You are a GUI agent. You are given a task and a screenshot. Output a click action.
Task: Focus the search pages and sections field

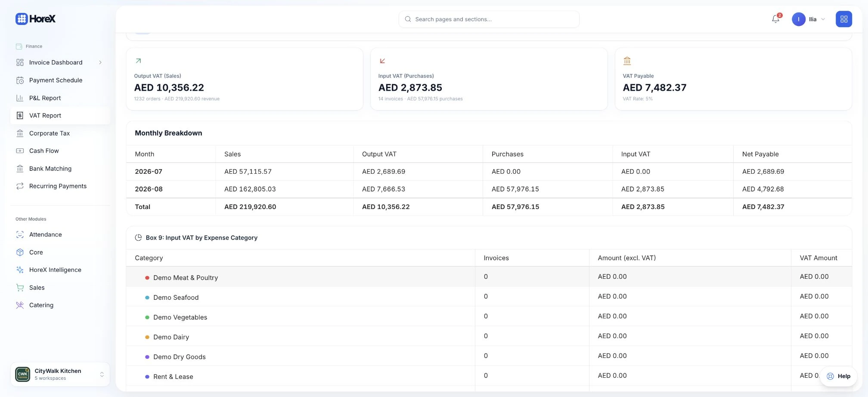(x=489, y=19)
